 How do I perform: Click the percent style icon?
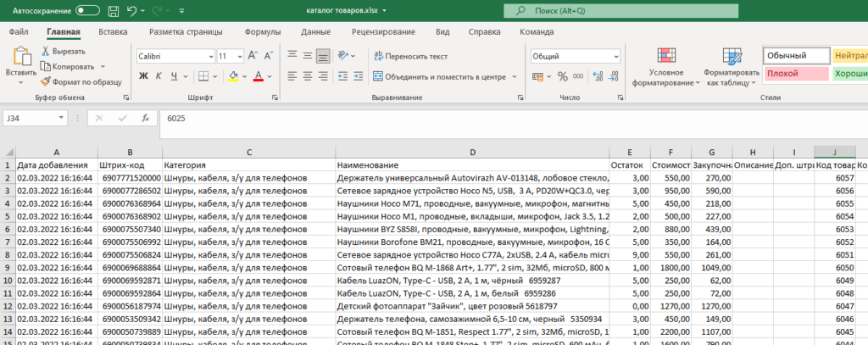(x=562, y=76)
